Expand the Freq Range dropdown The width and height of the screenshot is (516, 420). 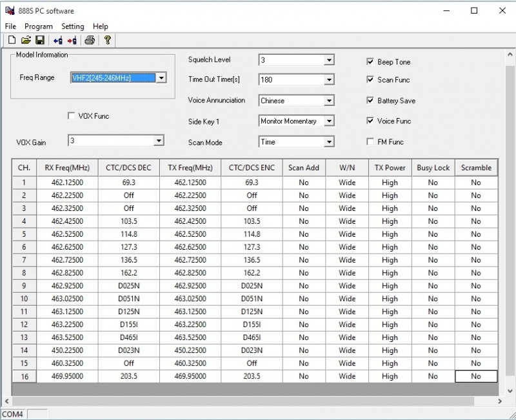(161, 78)
